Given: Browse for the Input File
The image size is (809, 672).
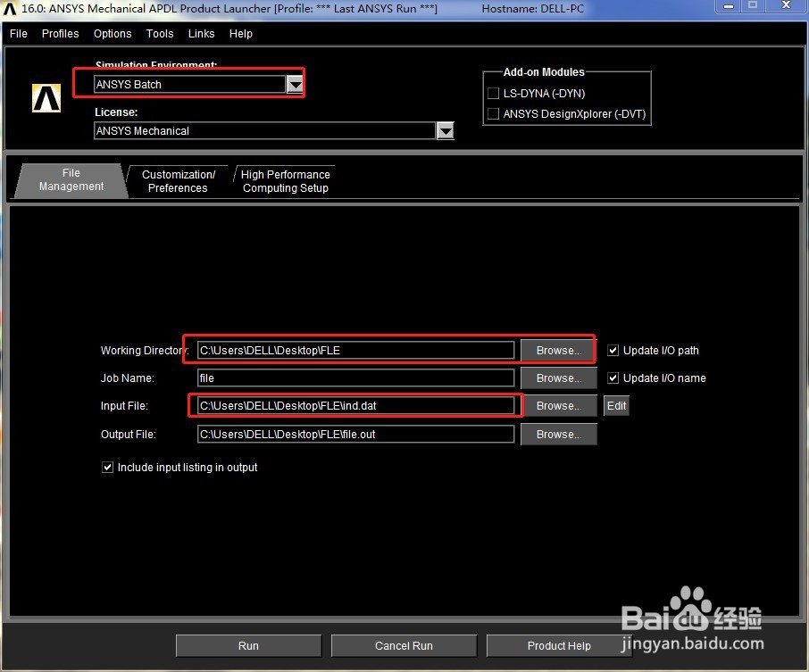Looking at the screenshot, I should pos(559,406).
